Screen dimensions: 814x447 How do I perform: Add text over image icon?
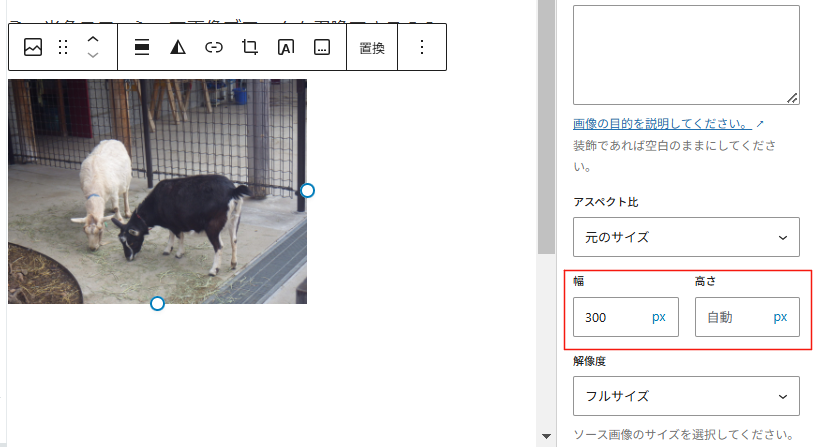(286, 47)
